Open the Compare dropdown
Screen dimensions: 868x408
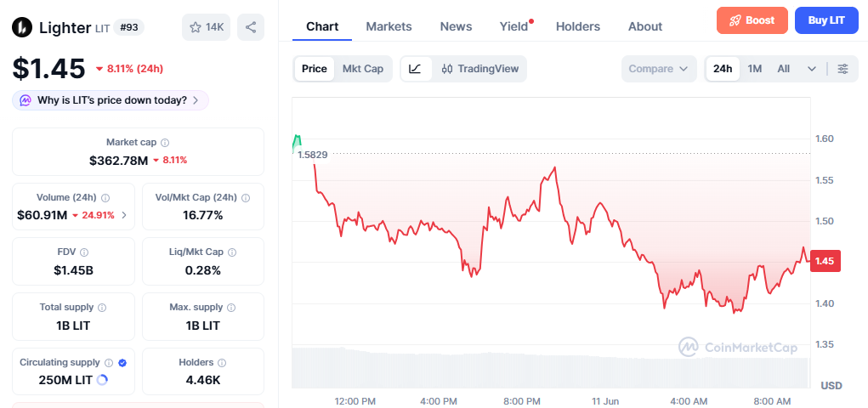click(658, 69)
